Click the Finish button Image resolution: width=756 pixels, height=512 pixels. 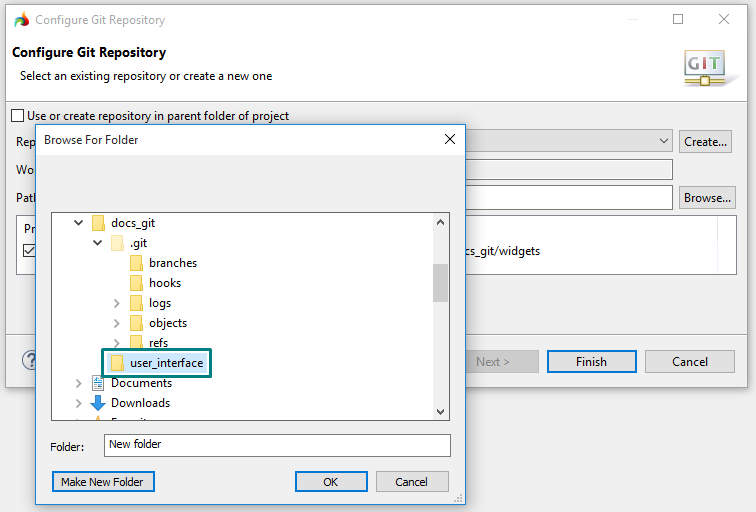pyautogui.click(x=591, y=361)
